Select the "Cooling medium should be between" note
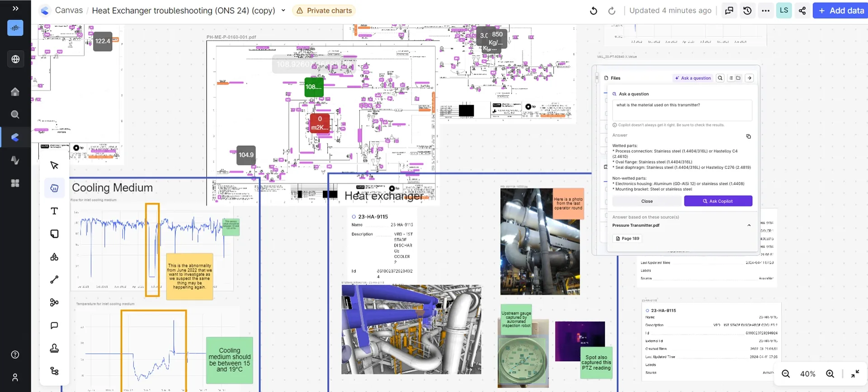The height and width of the screenshot is (392, 868). (230, 360)
